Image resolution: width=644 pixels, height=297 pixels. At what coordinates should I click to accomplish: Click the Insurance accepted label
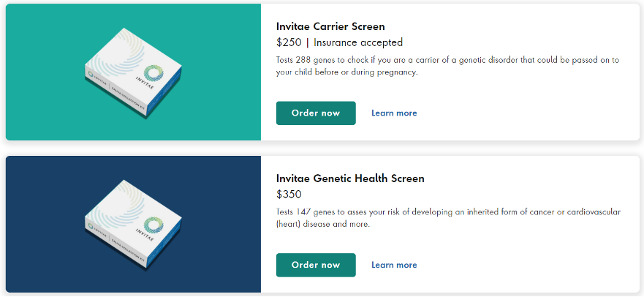[x=358, y=42]
